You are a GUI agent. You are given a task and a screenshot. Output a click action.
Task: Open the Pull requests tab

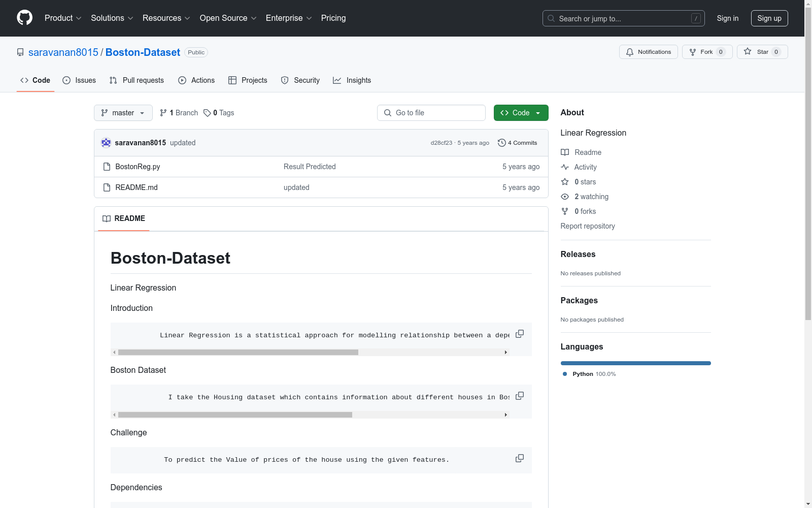(x=137, y=80)
